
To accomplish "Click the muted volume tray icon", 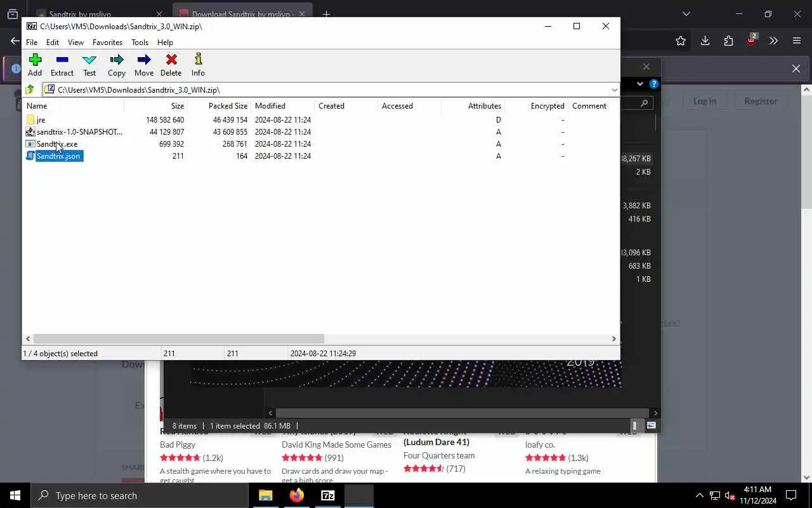I will 730,495.
